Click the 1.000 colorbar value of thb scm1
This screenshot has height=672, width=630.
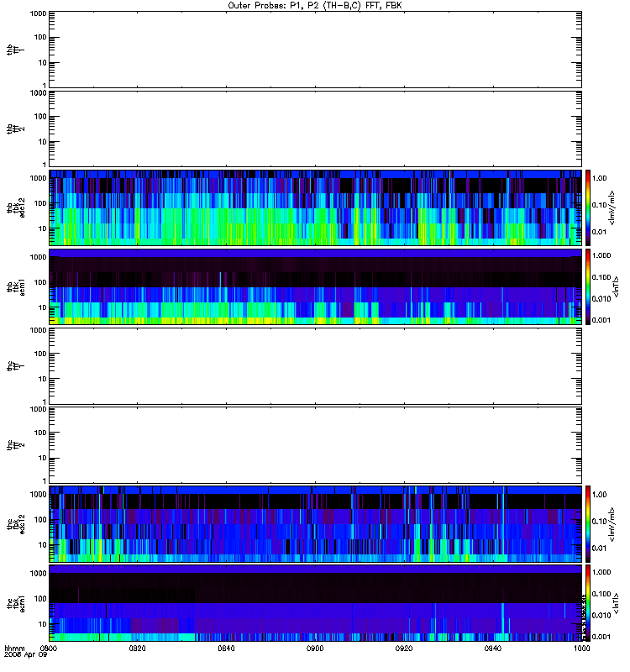[x=601, y=255]
